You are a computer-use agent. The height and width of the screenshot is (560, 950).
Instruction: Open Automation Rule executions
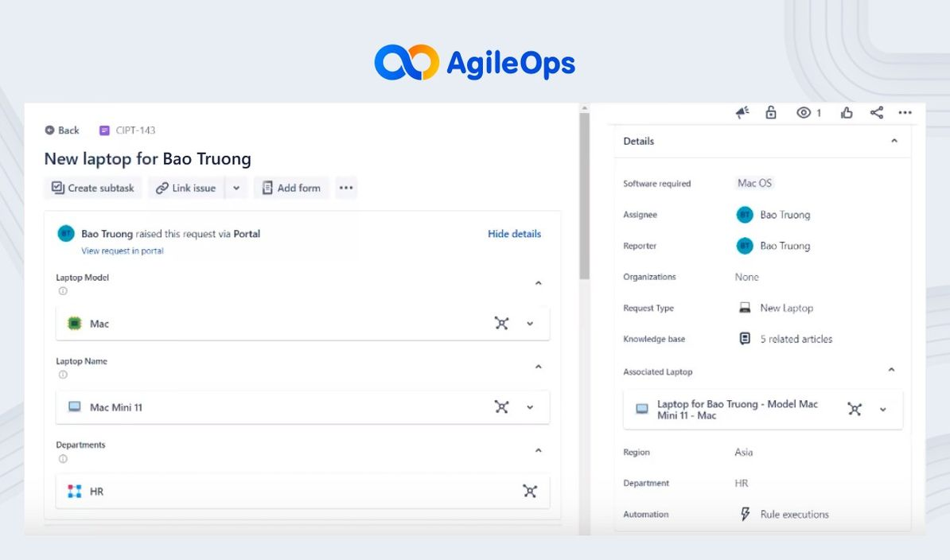pyautogui.click(x=794, y=514)
